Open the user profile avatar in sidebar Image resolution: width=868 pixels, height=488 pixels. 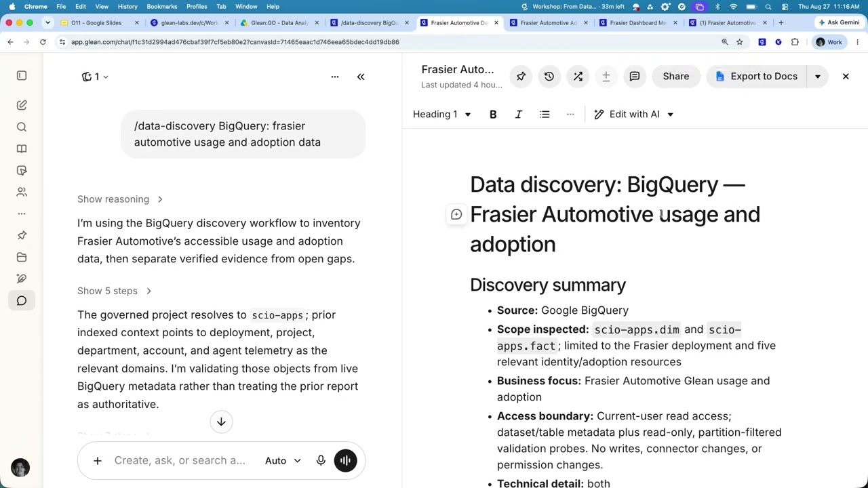click(x=20, y=468)
